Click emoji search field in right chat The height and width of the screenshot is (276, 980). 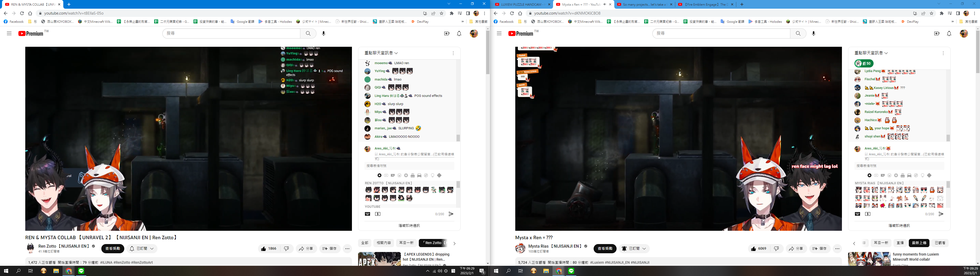(899, 166)
